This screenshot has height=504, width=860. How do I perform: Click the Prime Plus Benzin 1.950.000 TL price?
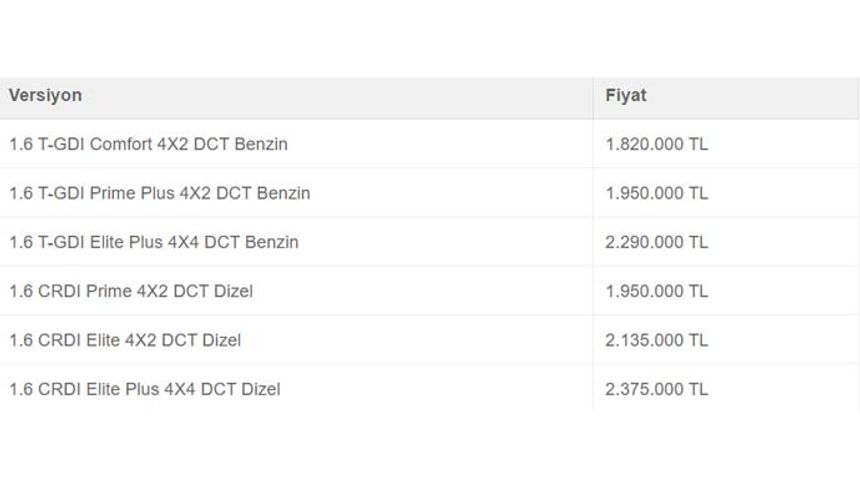pos(657,193)
